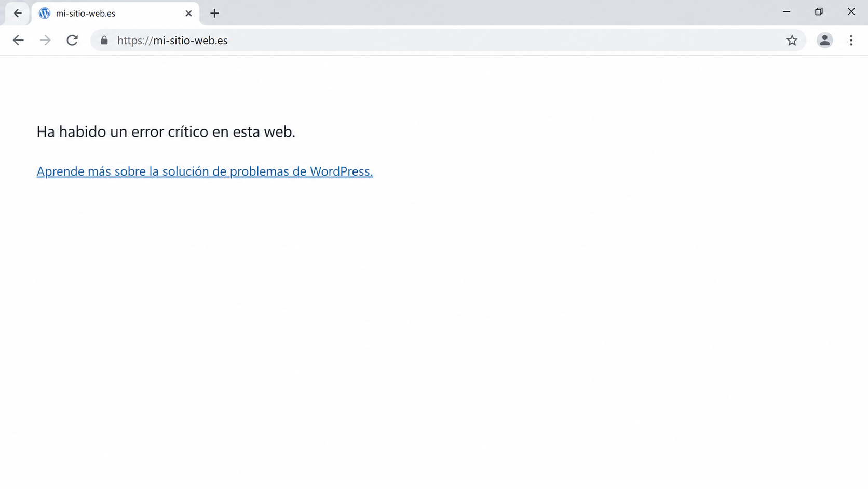Open a new tab with plus button
The width and height of the screenshot is (868, 489).
(x=214, y=14)
